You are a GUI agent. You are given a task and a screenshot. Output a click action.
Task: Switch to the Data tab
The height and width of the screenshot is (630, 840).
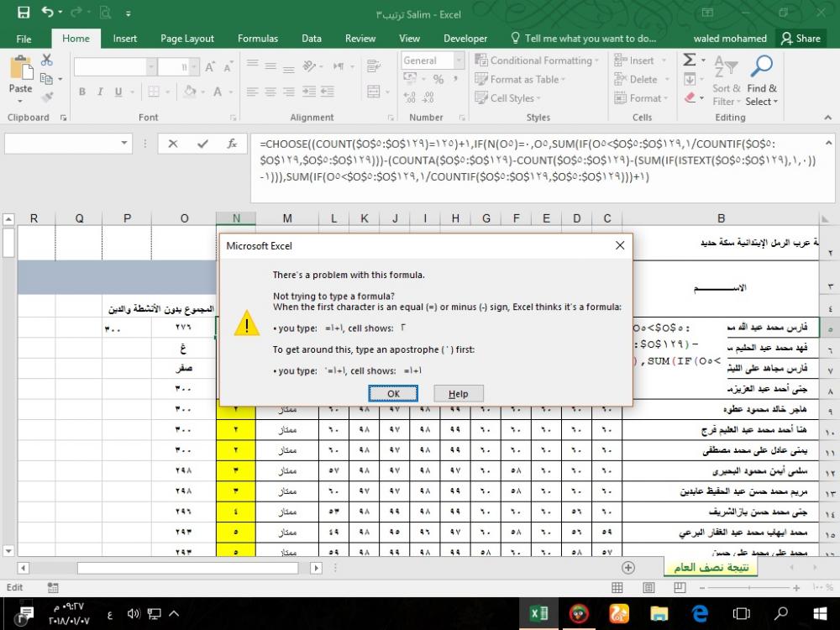[x=312, y=39]
